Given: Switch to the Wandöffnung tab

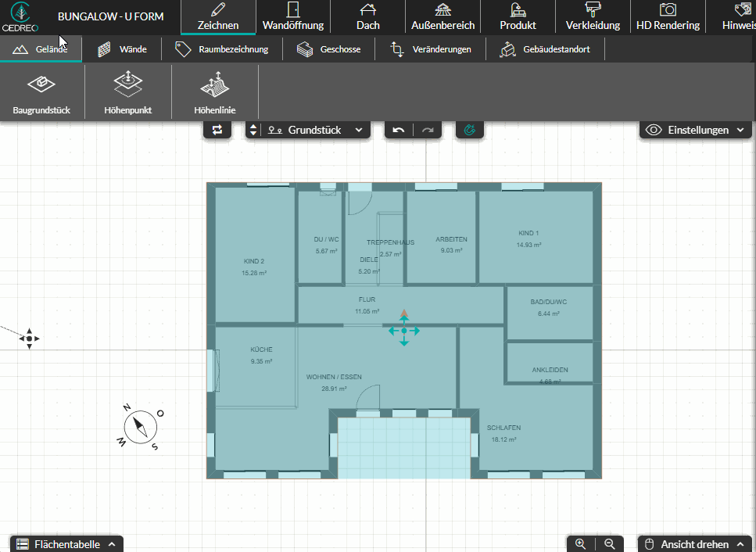Looking at the screenshot, I should pyautogui.click(x=293, y=17).
